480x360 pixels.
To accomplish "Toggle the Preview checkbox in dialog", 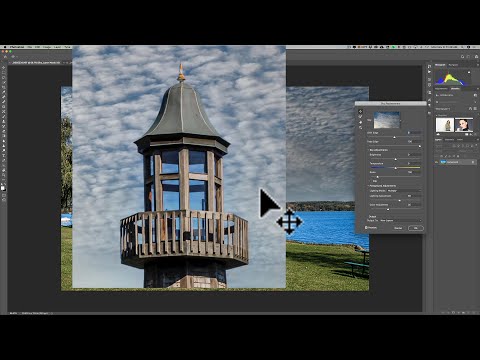I will tap(366, 228).
